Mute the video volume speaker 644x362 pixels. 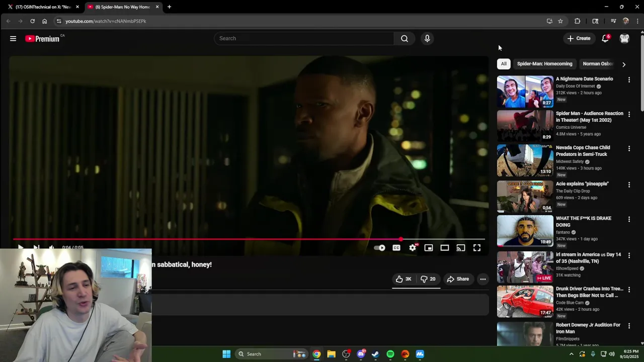(x=51, y=247)
